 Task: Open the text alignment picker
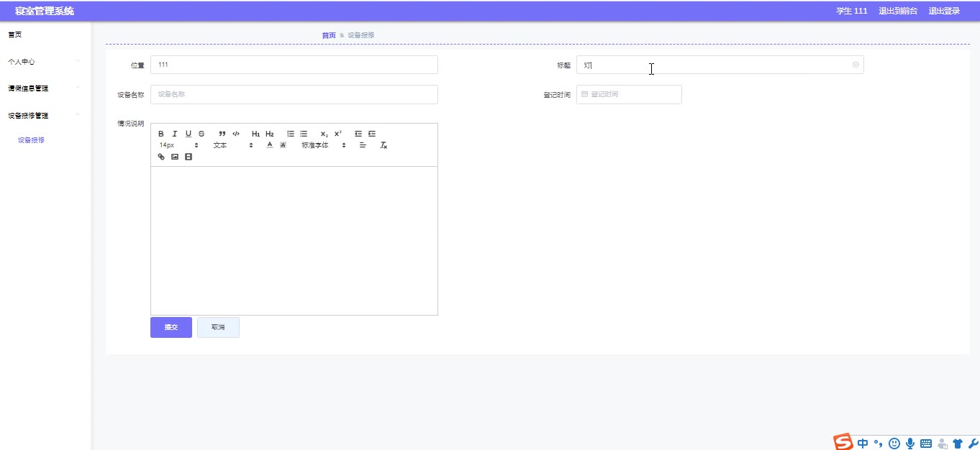pyautogui.click(x=363, y=145)
